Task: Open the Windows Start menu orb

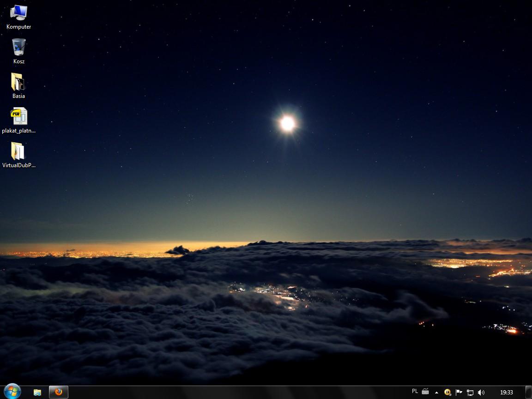Action: [x=12, y=392]
